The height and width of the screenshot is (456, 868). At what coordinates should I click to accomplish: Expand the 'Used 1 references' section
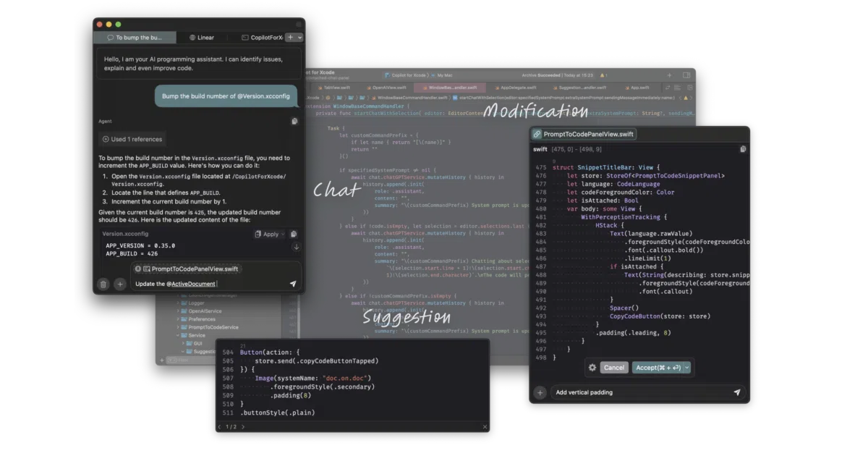(x=132, y=139)
